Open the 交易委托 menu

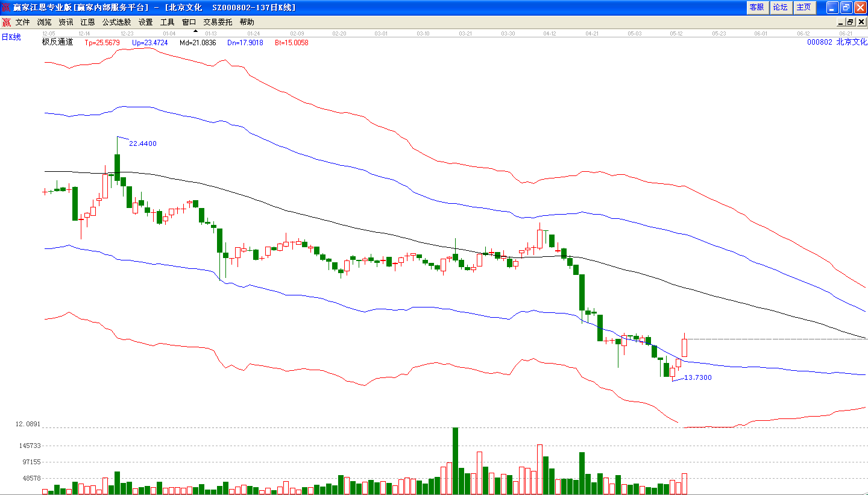click(x=218, y=22)
